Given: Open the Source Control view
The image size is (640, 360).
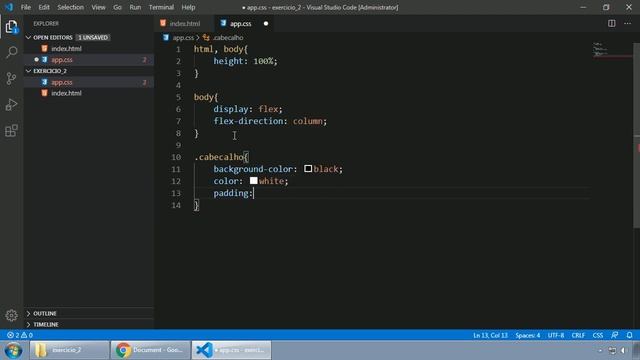Looking at the screenshot, I should [11, 78].
